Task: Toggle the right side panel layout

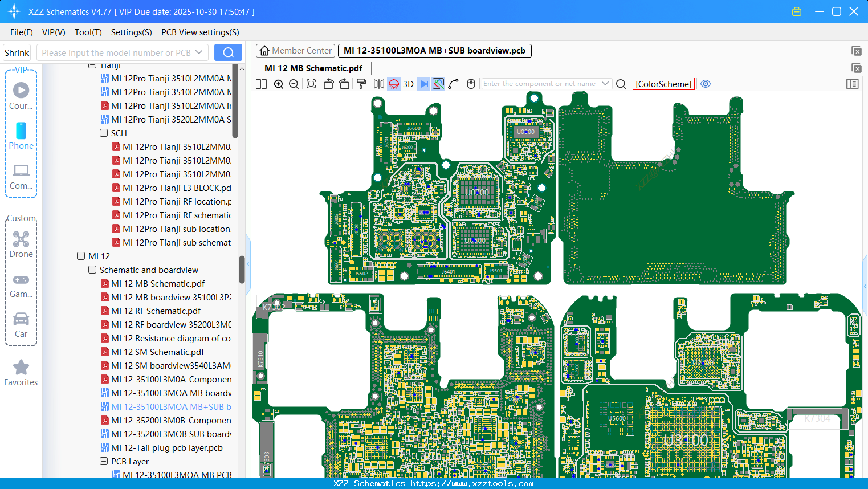Action: coord(853,84)
